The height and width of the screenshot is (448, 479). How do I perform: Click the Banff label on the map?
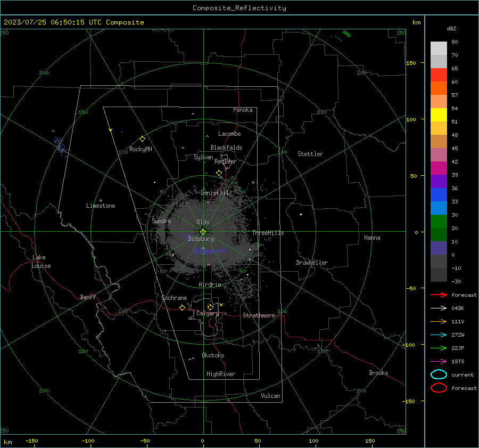pos(88,297)
